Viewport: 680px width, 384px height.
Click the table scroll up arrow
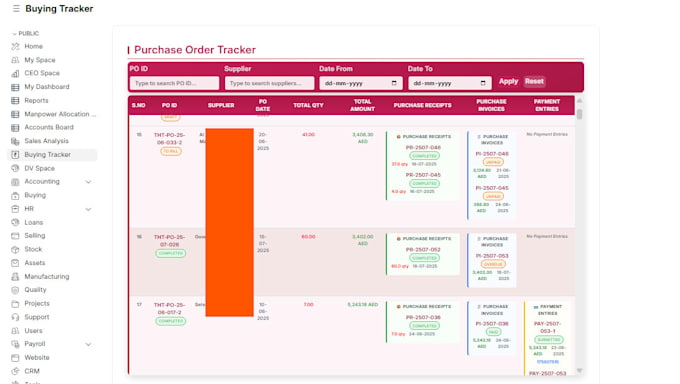coord(579,100)
